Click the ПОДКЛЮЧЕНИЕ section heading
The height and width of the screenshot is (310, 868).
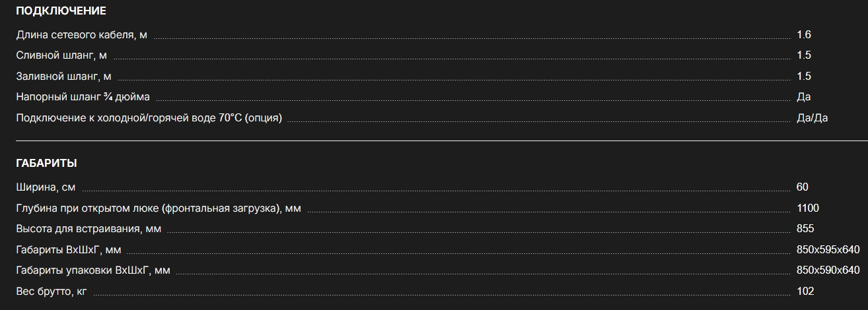[61, 11]
